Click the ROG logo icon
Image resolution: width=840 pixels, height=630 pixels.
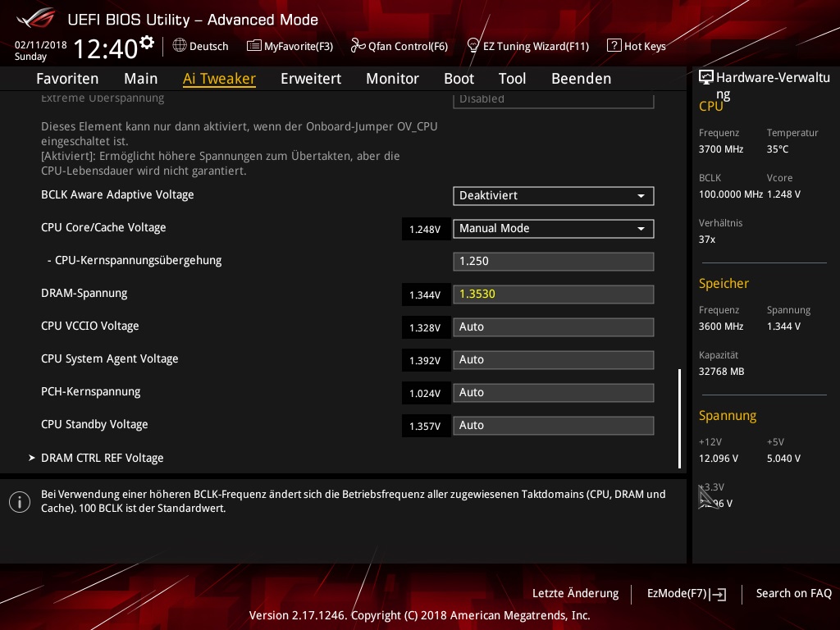36,18
